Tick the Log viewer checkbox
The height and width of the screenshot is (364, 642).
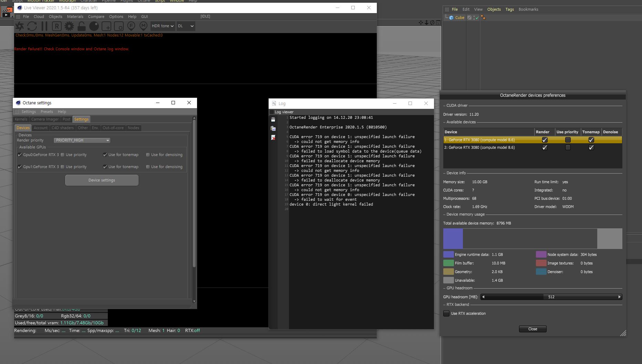click(271, 112)
